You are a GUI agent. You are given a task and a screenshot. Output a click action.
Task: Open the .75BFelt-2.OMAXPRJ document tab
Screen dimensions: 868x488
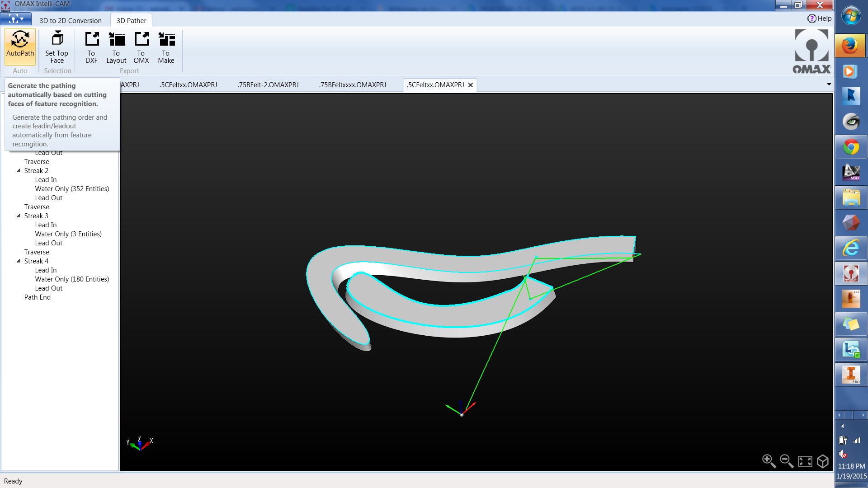268,84
